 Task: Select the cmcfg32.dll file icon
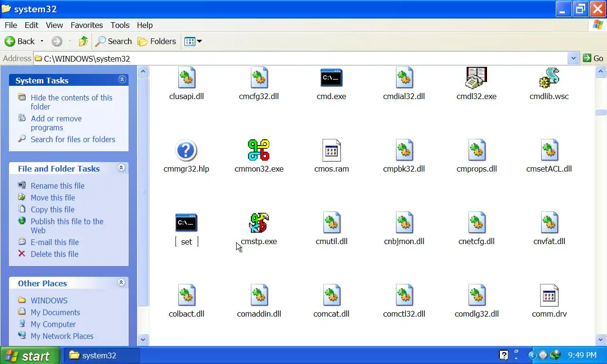tap(259, 78)
